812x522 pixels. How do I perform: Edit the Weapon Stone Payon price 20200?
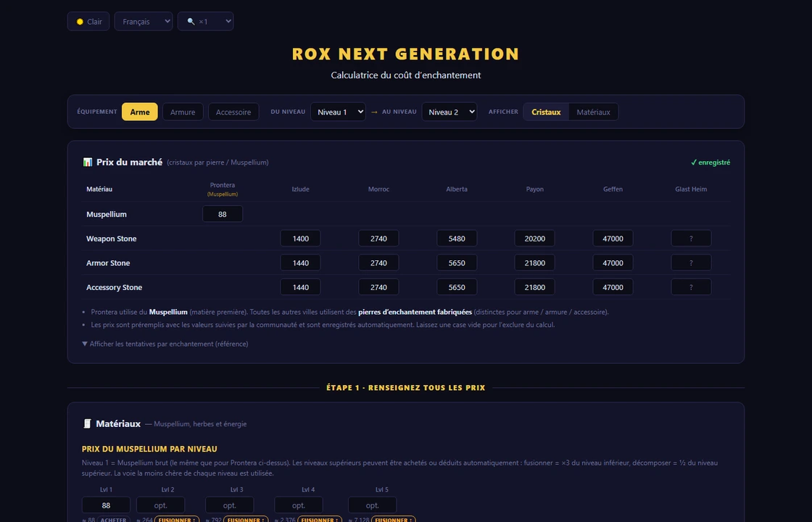[534, 239]
